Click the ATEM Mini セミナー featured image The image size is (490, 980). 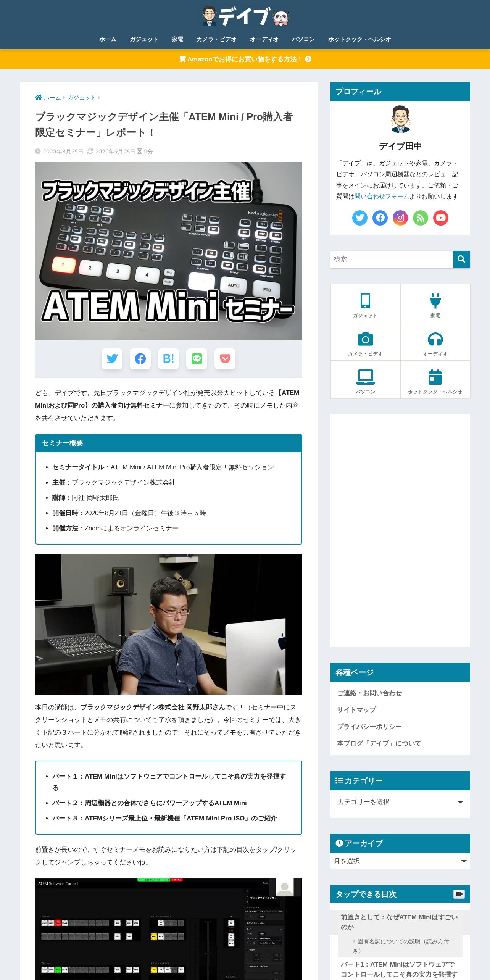click(x=169, y=251)
